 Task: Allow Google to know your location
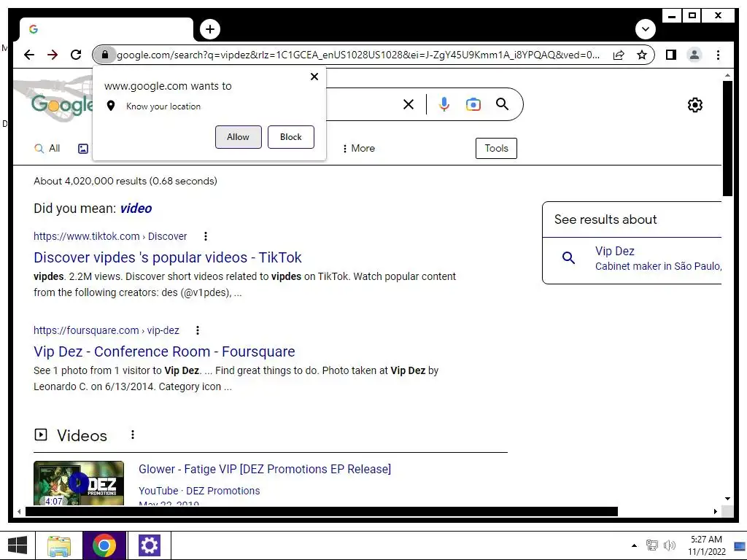239,137
